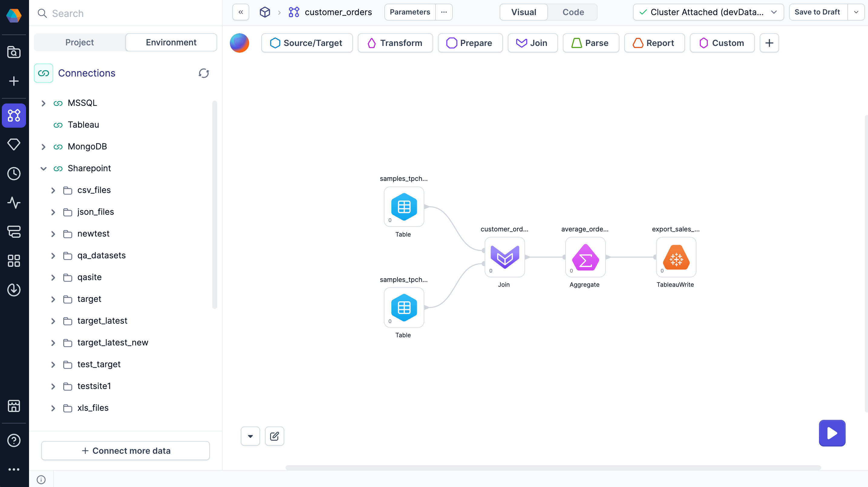Viewport: 868px width, 487px height.
Task: Collapse the Sharepoint connection
Action: coord(43,168)
